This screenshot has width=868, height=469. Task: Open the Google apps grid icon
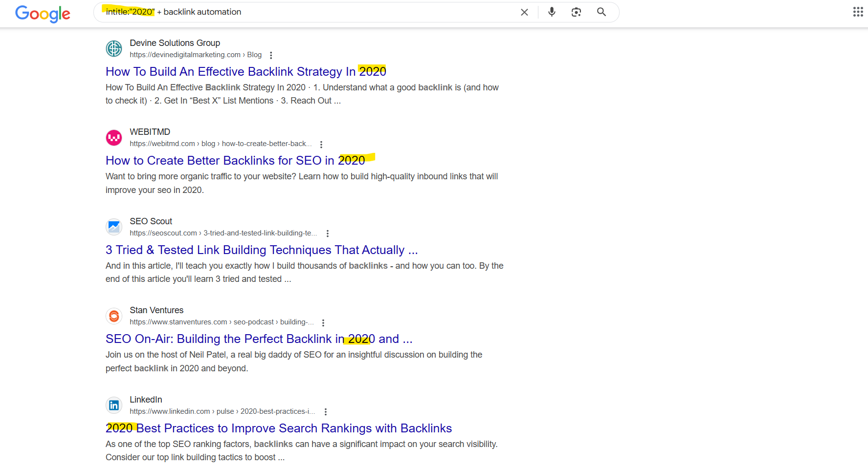[x=858, y=12]
